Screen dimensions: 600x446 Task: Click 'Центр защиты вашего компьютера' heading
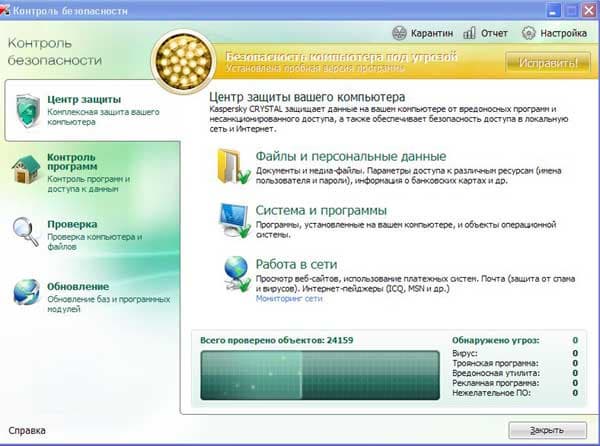307,97
